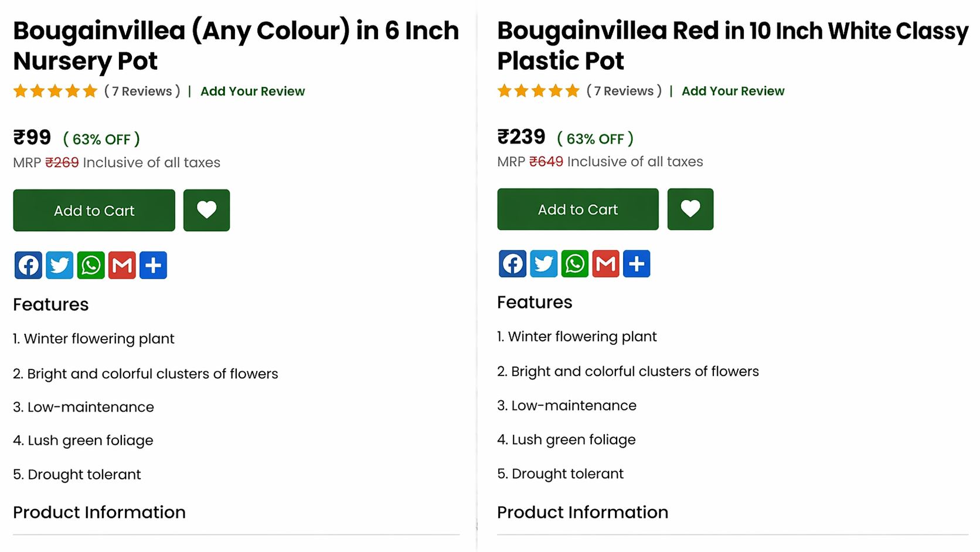View 7 Reviews of the Nursery Pot product
This screenshot has height=552, width=980.
click(x=142, y=92)
